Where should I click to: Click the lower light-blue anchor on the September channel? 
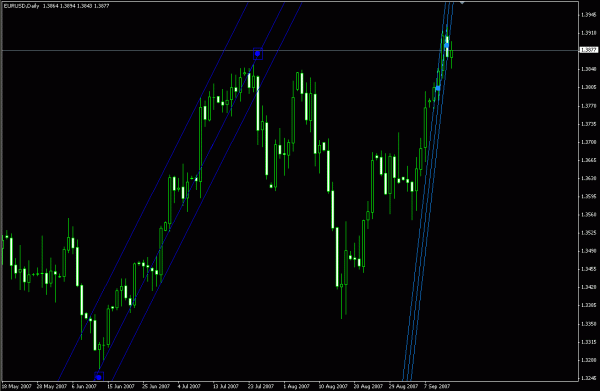pos(438,88)
